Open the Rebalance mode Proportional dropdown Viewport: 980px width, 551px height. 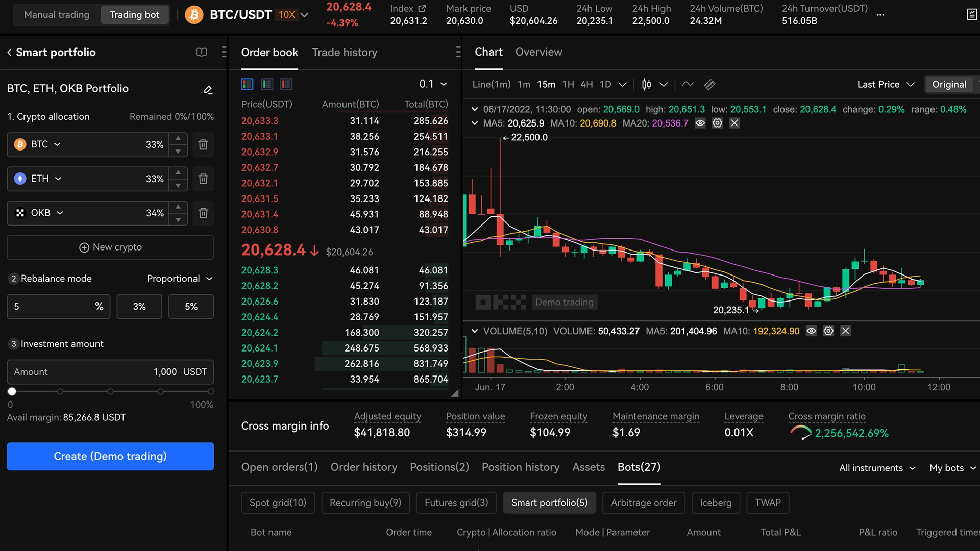pyautogui.click(x=179, y=279)
